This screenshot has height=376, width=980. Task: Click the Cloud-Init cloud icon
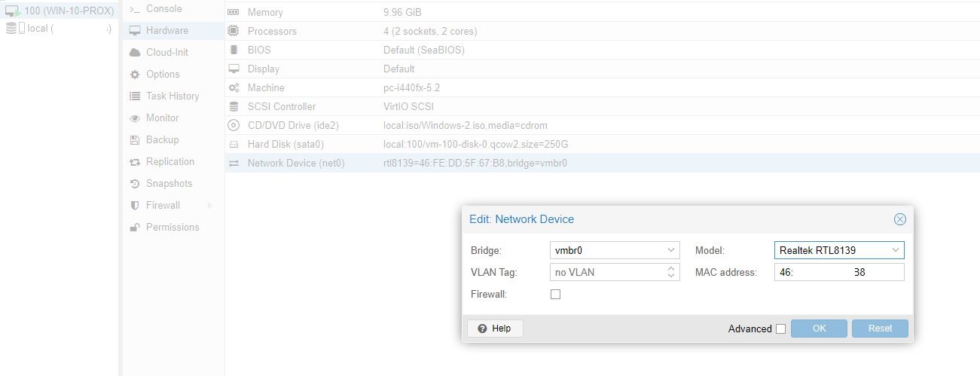tap(135, 53)
